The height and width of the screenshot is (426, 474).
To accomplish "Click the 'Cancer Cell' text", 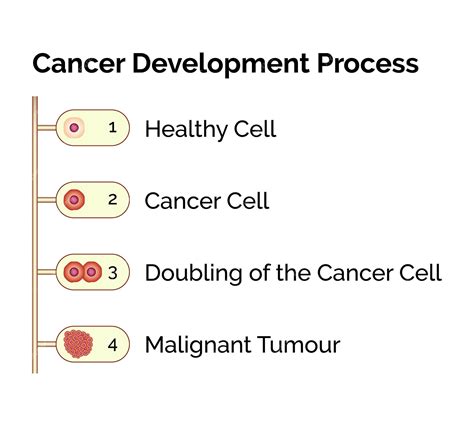I will coord(207,201).
